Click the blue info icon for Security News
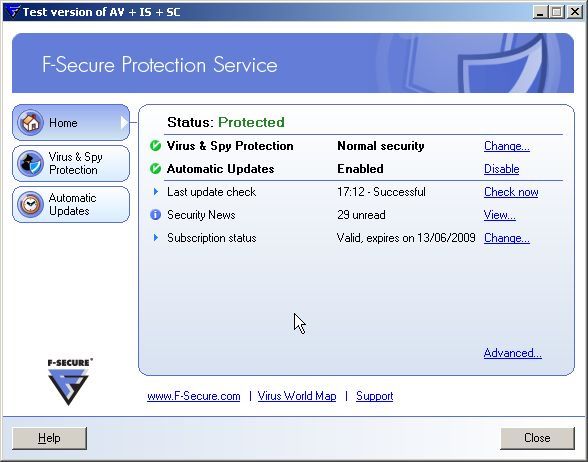588x462 pixels. click(x=155, y=215)
